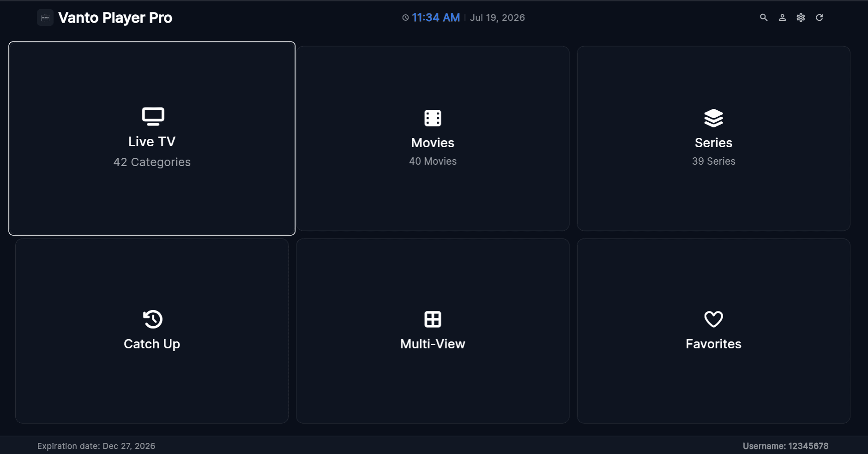Open the search icon in header

tap(764, 18)
